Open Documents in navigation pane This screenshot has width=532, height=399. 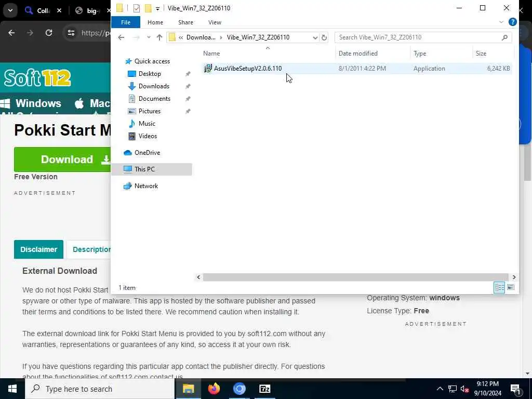pos(154,99)
